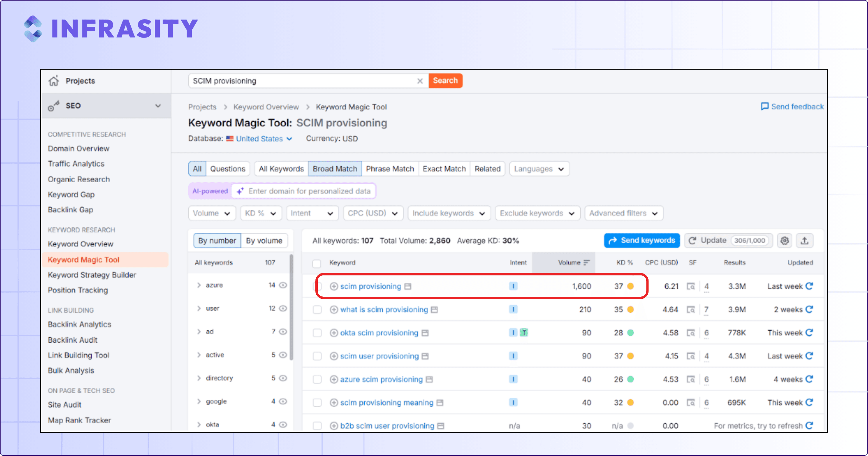Check the azure scim provisioning row
The height and width of the screenshot is (456, 868).
[317, 379]
